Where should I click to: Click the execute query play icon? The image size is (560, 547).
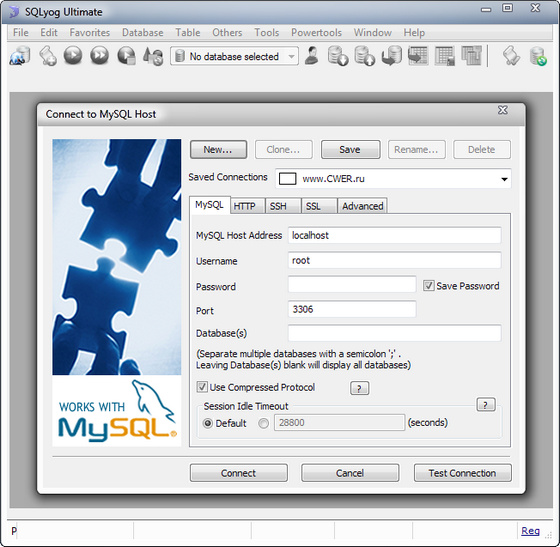[73, 56]
